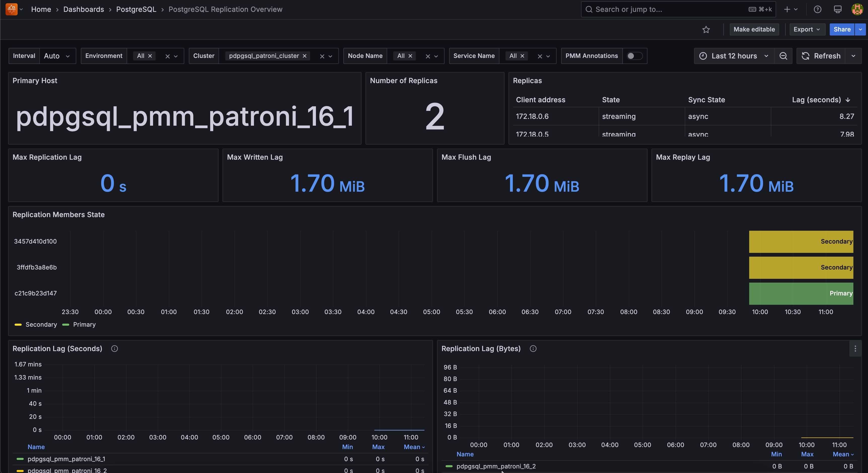Enable the PMM Annotations toggle

(635, 56)
